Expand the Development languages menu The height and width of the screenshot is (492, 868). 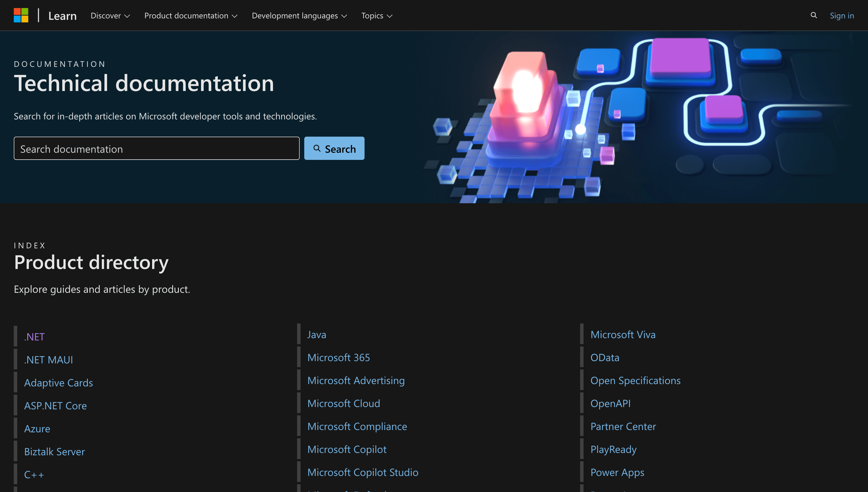[299, 16]
